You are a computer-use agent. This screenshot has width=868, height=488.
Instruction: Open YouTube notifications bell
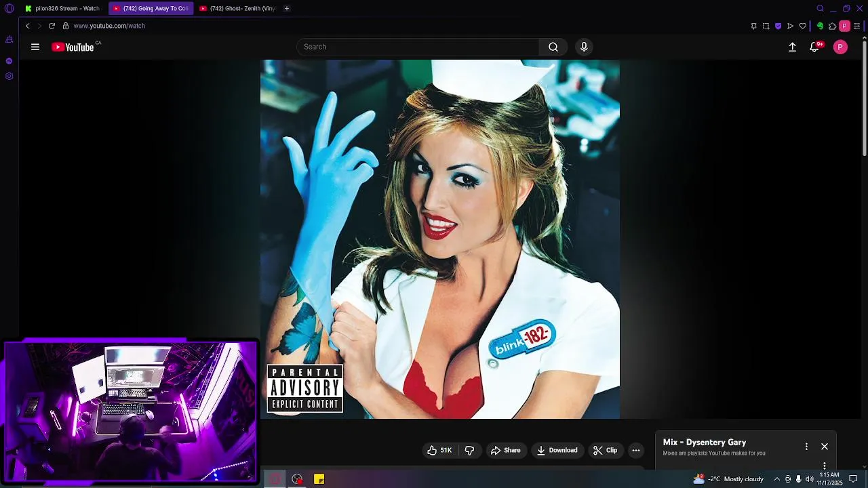coord(814,47)
